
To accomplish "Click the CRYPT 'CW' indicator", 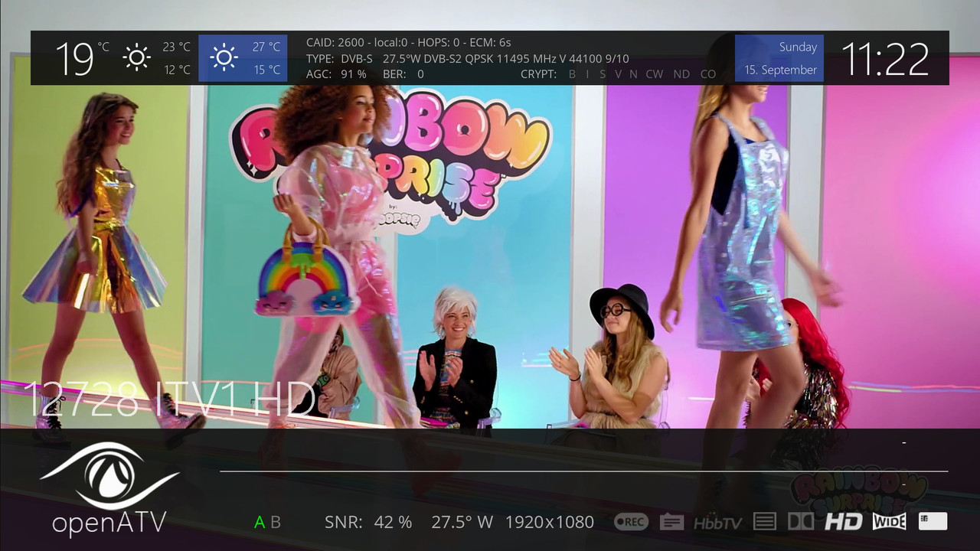I will tap(655, 74).
